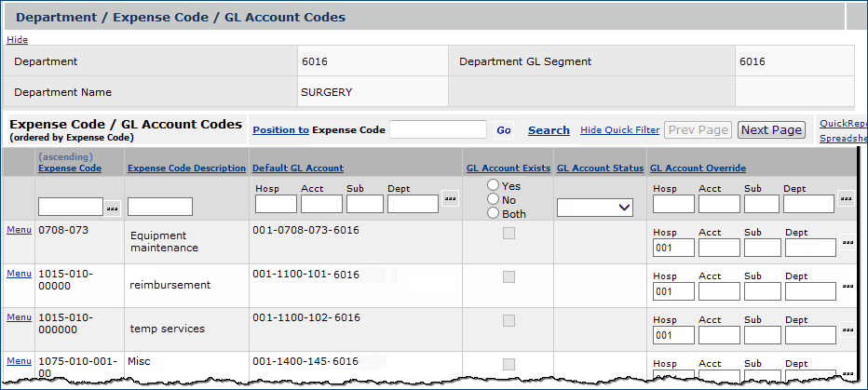
Task: Sort by Expense Code Description column
Action: click(186, 168)
